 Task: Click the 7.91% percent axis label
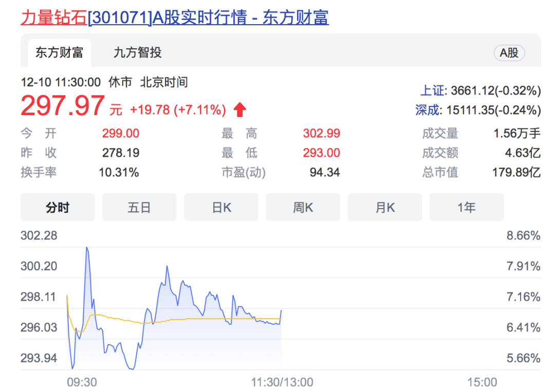click(x=524, y=266)
